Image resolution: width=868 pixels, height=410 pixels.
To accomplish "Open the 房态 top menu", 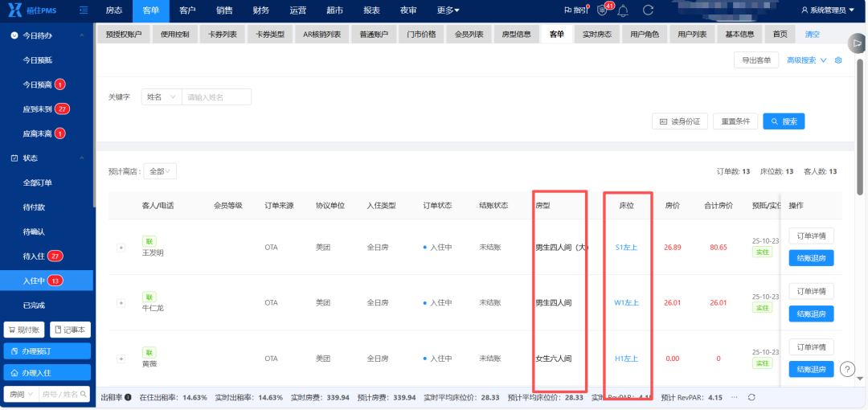I will pyautogui.click(x=114, y=10).
